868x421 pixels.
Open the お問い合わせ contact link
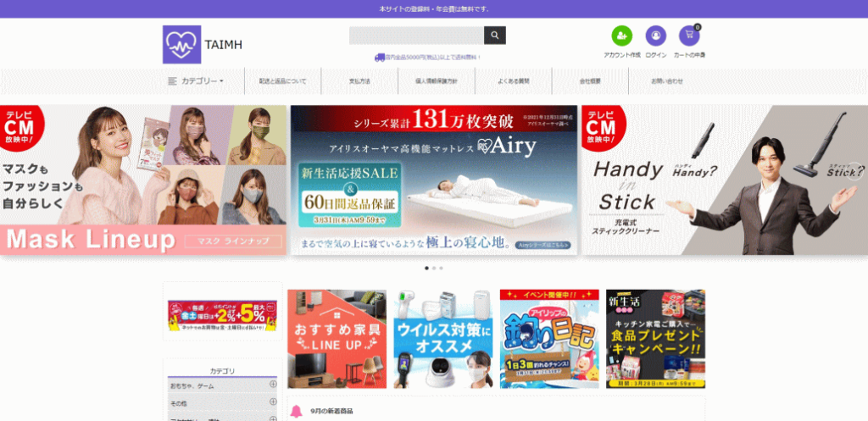(667, 81)
